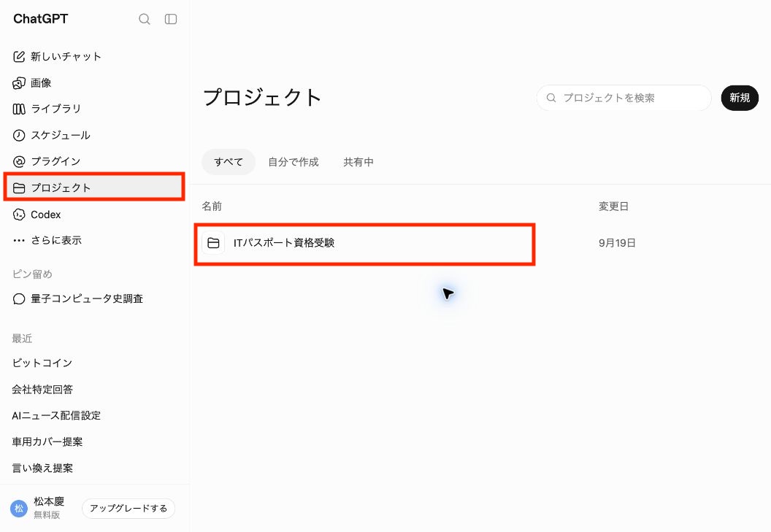Open pinned chat 量子コンピュータ史調査
This screenshot has height=532, width=771.
pyautogui.click(x=87, y=299)
